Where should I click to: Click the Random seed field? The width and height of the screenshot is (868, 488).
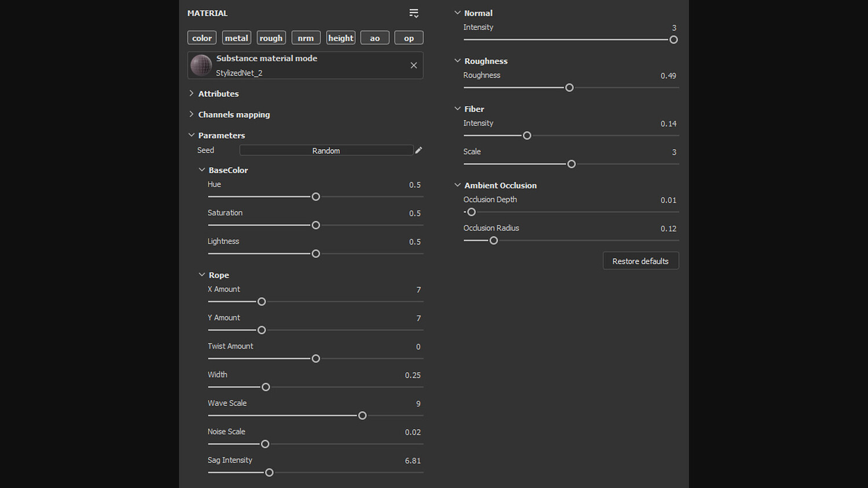[326, 150]
